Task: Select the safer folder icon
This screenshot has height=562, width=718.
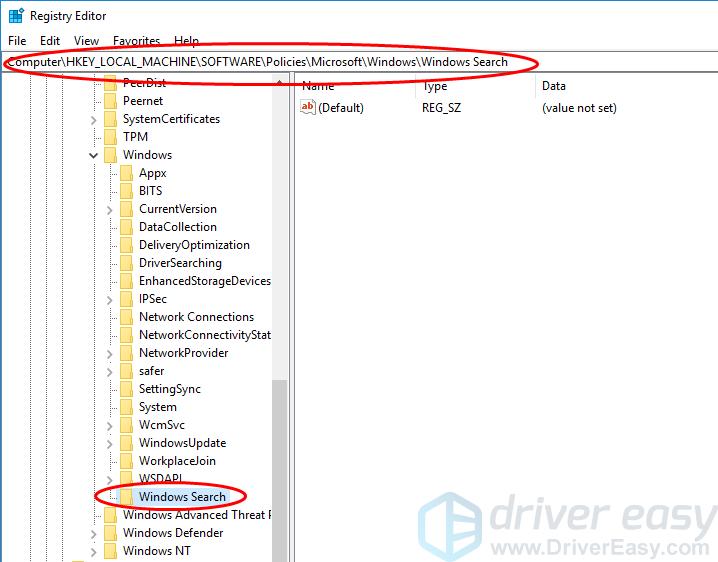Action: tap(126, 371)
